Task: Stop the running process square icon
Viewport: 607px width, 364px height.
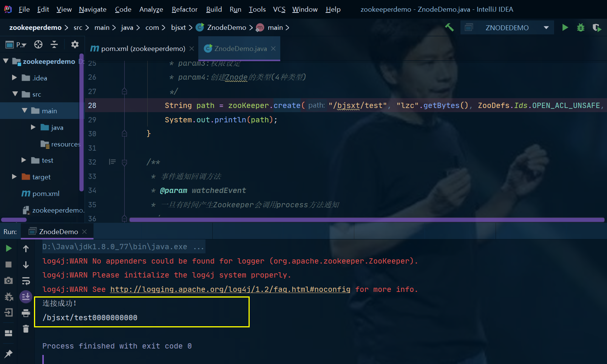Action: click(x=9, y=264)
